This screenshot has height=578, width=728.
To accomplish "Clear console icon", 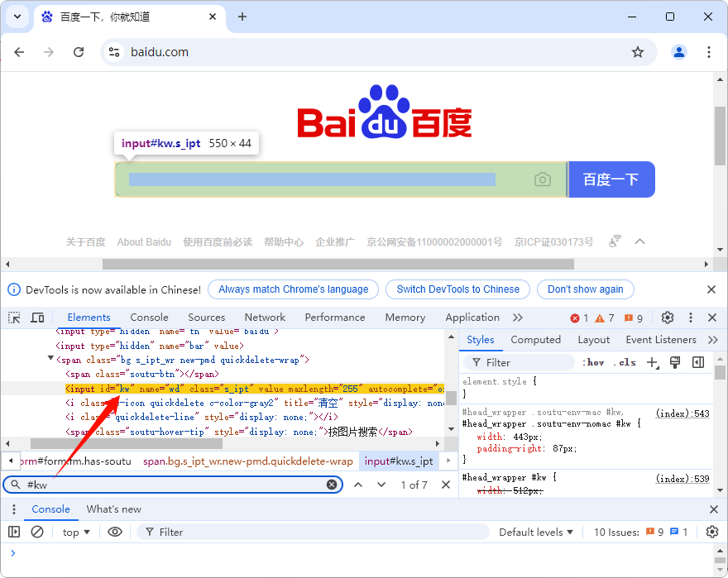I will (x=37, y=532).
